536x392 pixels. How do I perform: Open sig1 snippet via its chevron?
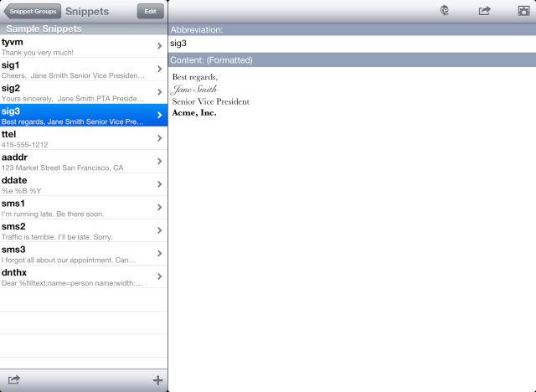pos(160,69)
